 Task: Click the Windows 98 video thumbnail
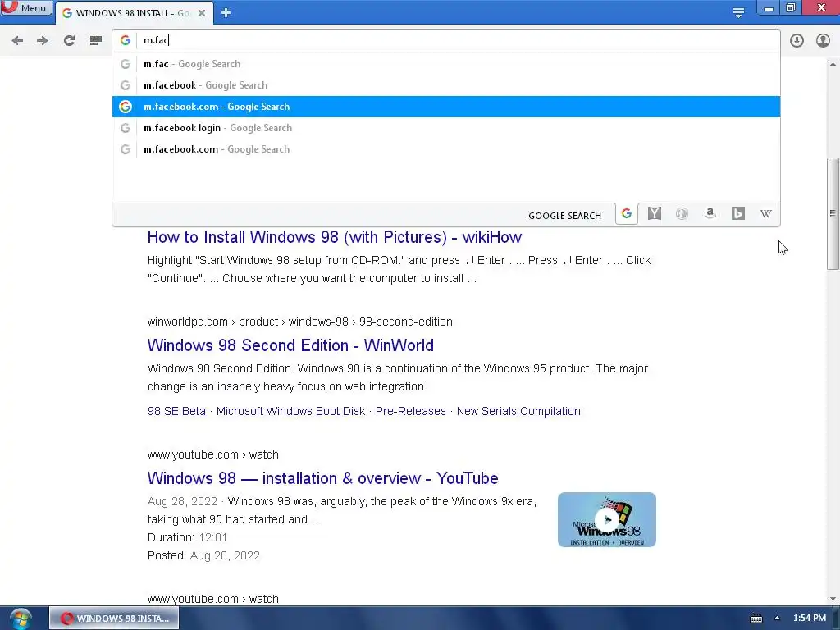tap(606, 519)
